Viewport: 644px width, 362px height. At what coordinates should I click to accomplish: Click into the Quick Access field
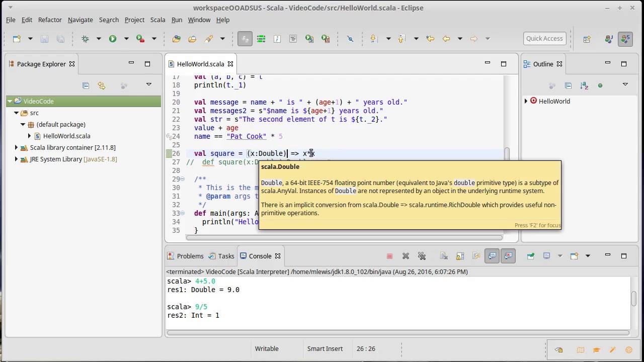point(544,38)
